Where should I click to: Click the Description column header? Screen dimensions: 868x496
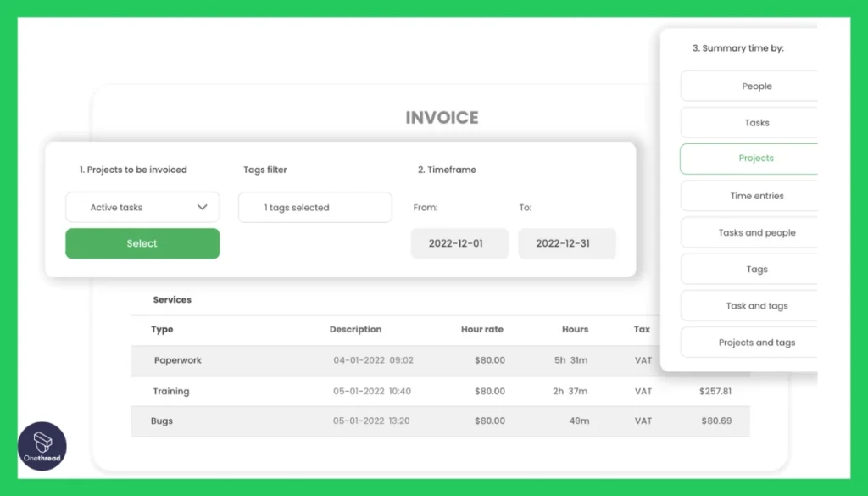click(x=355, y=329)
